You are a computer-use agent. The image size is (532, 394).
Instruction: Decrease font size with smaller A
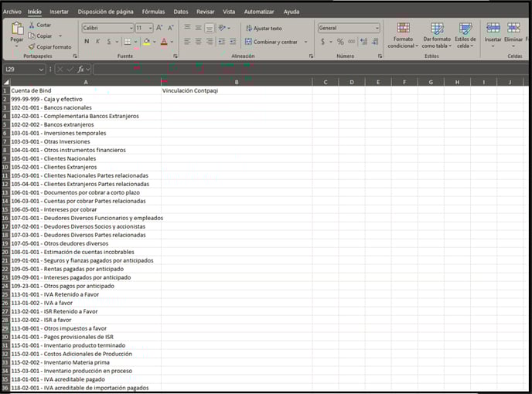[x=171, y=28]
